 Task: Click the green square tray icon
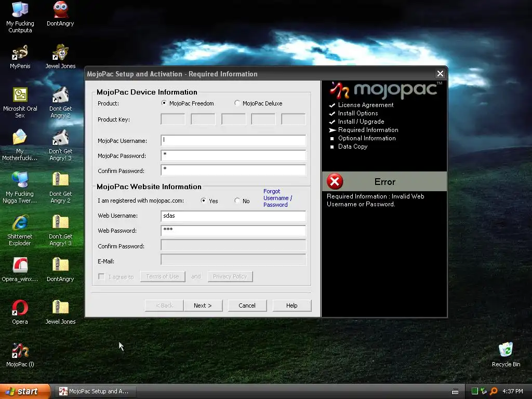(475, 391)
